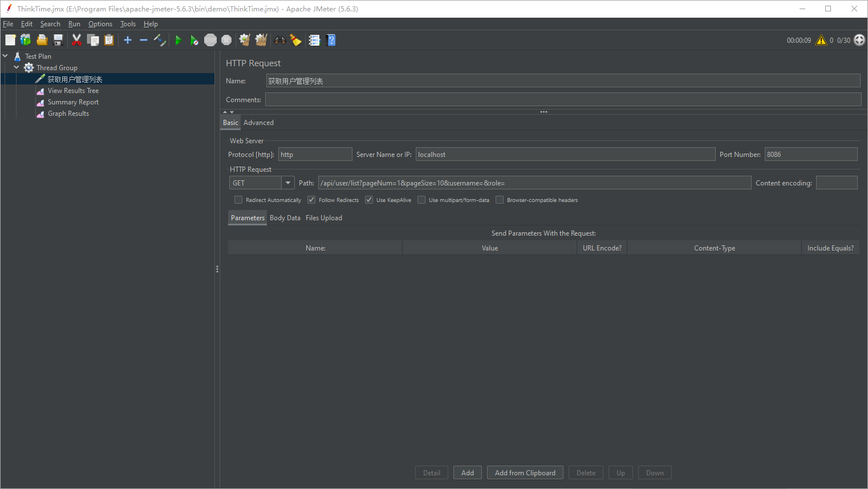868x489 pixels.
Task: Open the Options menu
Action: (x=100, y=24)
